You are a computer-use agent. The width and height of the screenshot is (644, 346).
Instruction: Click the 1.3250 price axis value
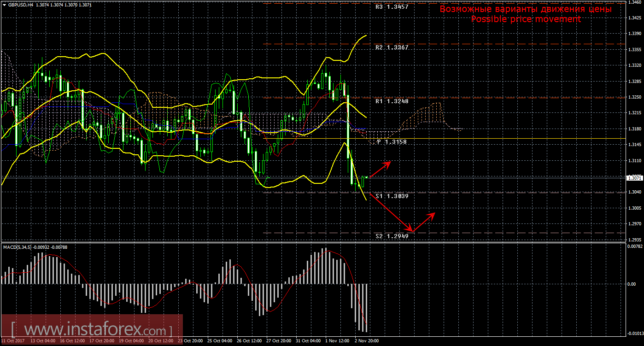click(635, 97)
